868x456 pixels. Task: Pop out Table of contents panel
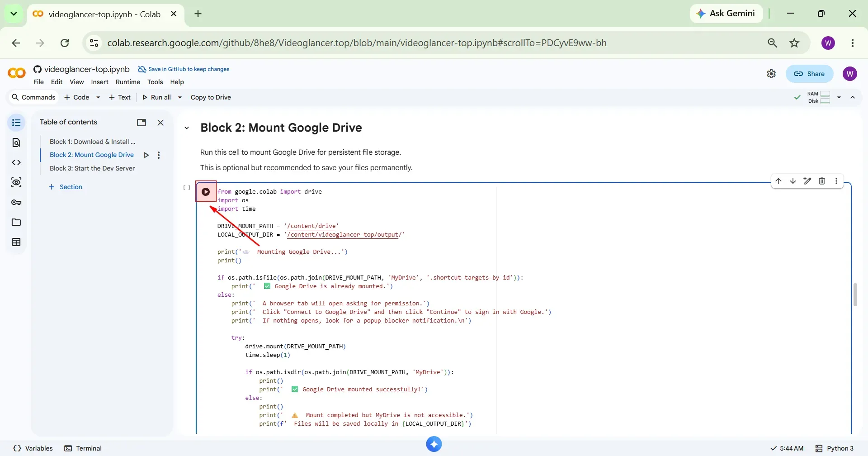pyautogui.click(x=142, y=123)
